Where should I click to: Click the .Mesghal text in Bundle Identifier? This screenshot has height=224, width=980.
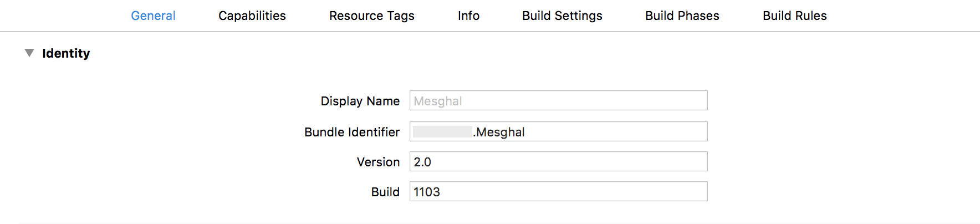point(500,132)
